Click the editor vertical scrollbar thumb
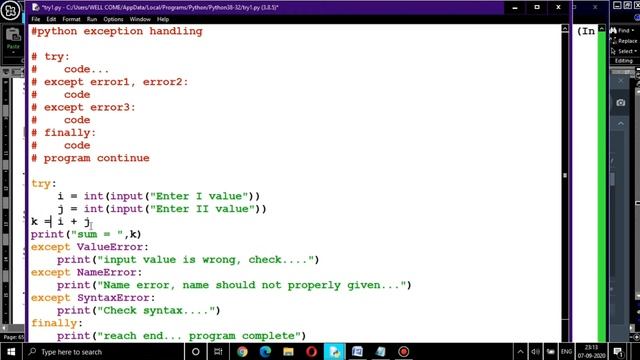This screenshot has width=640, height=360. (x=565, y=175)
